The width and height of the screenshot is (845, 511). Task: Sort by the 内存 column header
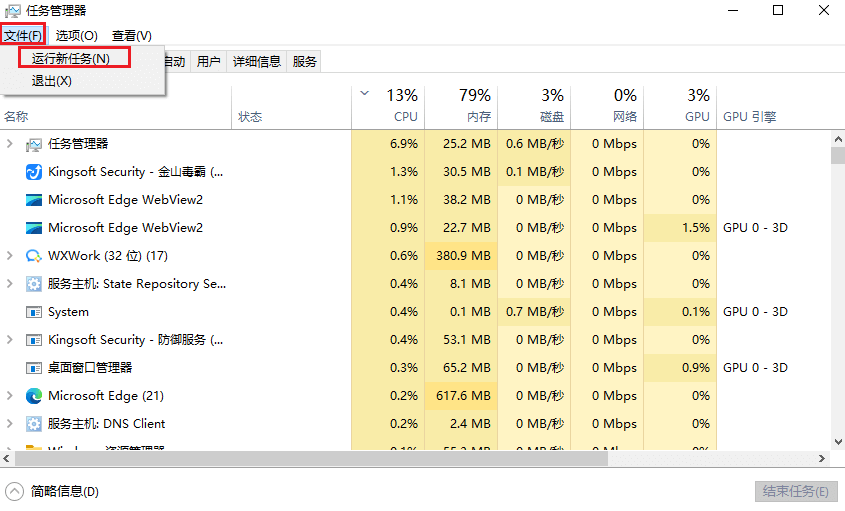coord(461,107)
